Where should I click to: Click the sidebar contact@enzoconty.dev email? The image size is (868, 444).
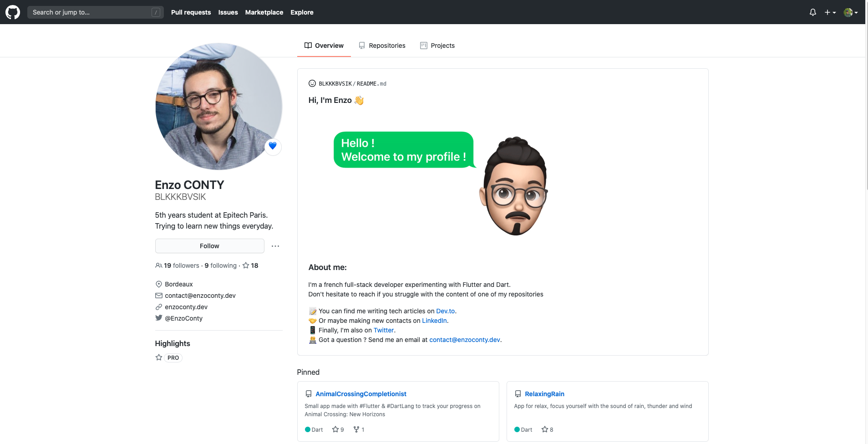(x=200, y=296)
